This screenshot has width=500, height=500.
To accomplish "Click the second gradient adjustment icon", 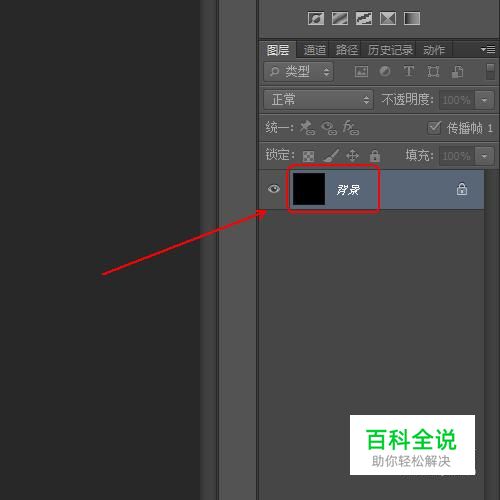I will click(x=340, y=19).
